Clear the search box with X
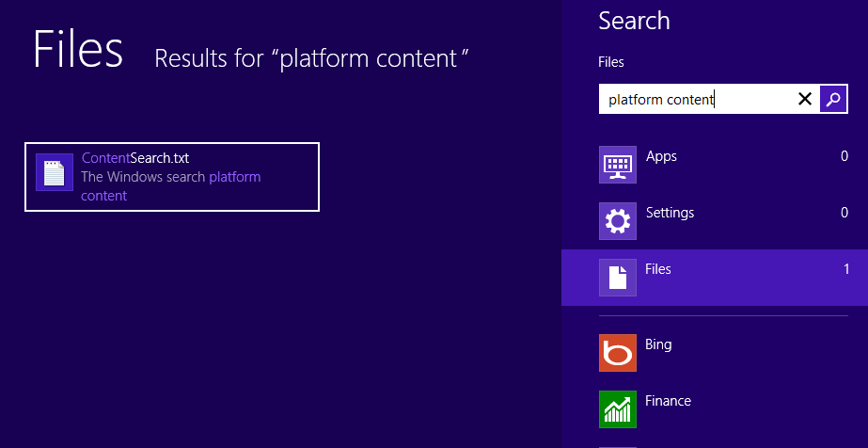This screenshot has width=868, height=448. tap(805, 99)
